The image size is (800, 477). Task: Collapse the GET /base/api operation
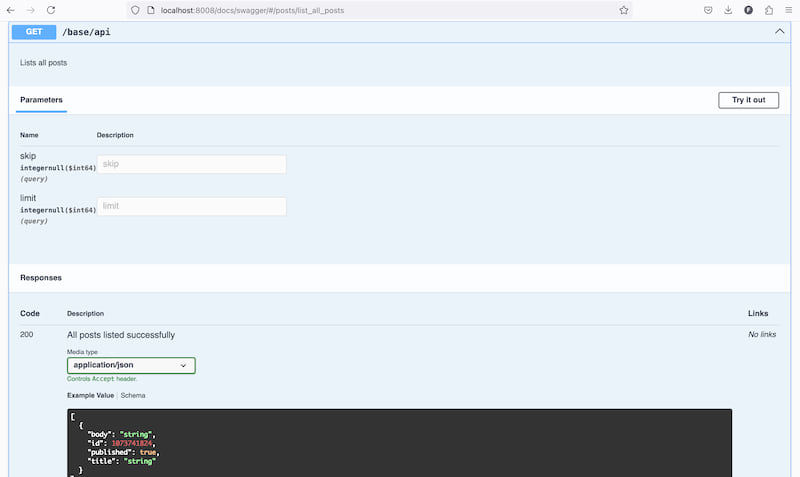(x=780, y=32)
